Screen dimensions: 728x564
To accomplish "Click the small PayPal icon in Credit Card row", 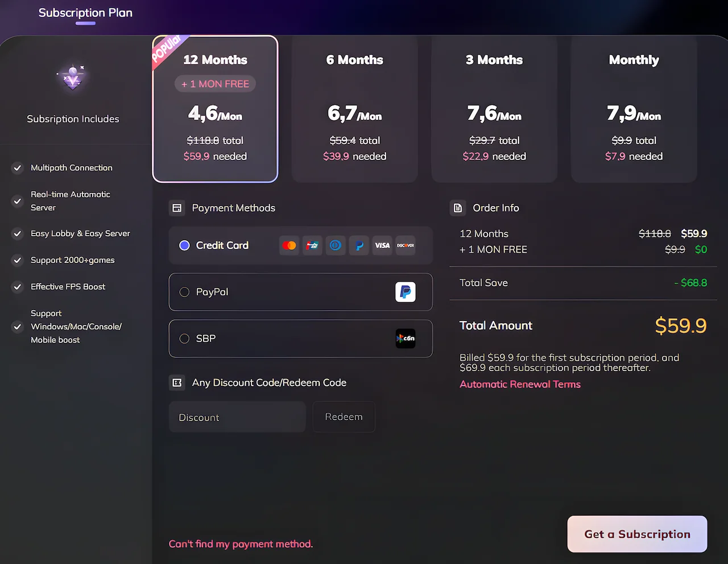I will pos(359,245).
